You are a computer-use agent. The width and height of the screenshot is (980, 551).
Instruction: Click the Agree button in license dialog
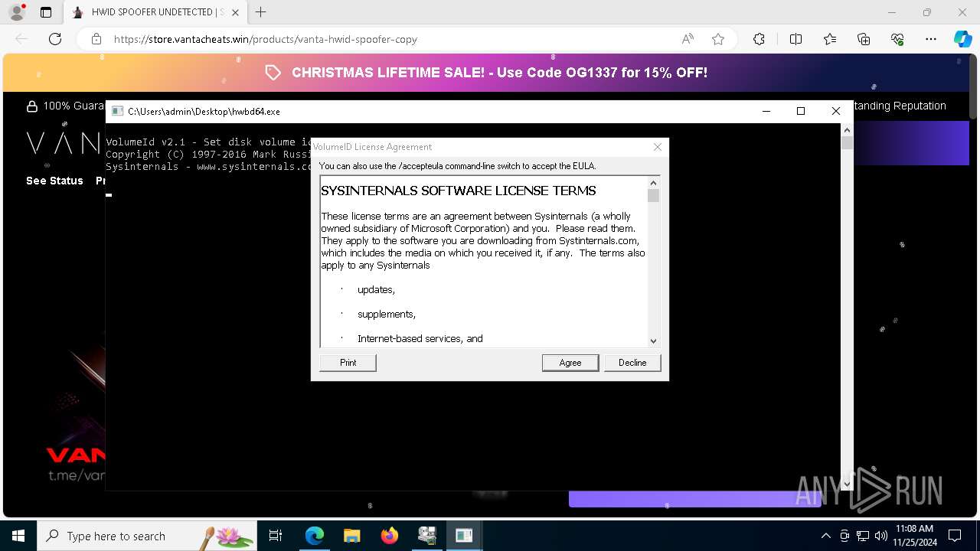click(570, 363)
